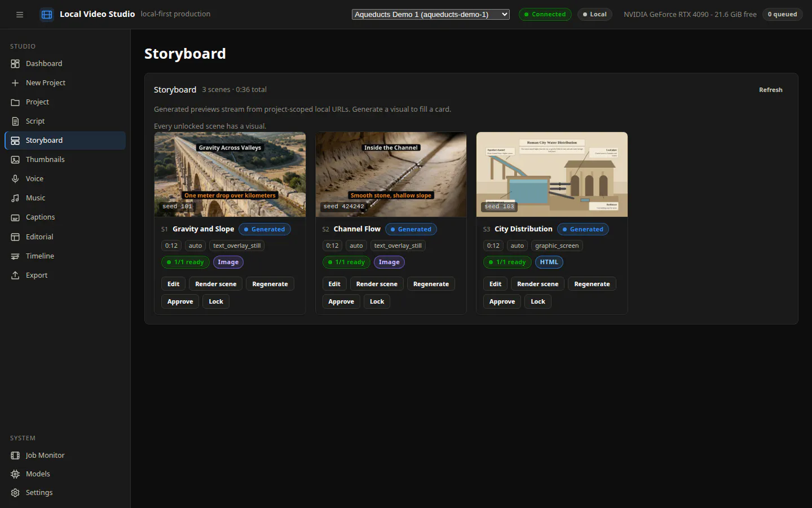Open the Editorial section
The image size is (812, 508).
(65, 237)
